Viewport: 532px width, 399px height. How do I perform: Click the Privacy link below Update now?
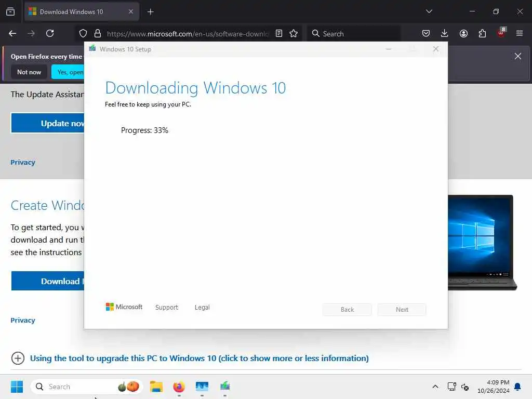[x=23, y=162]
